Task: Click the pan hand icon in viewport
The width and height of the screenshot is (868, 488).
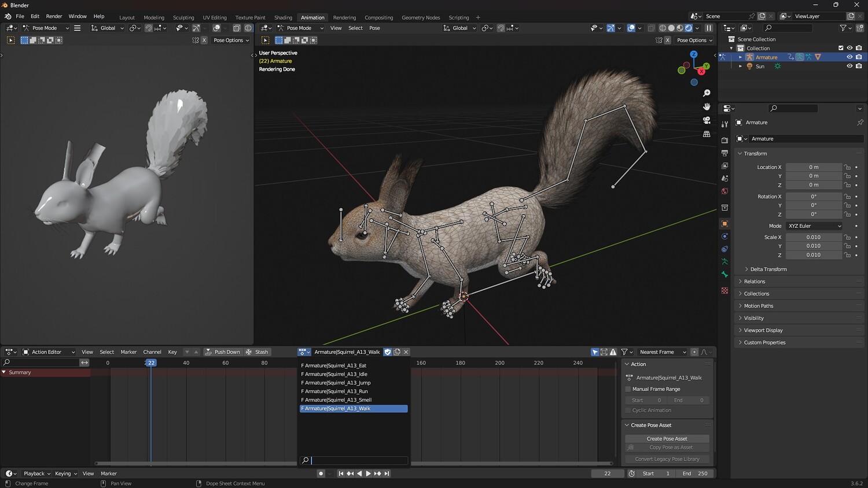Action: point(707,107)
